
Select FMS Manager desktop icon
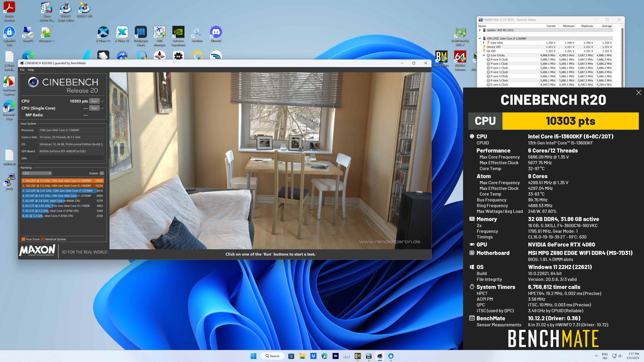(x=159, y=36)
